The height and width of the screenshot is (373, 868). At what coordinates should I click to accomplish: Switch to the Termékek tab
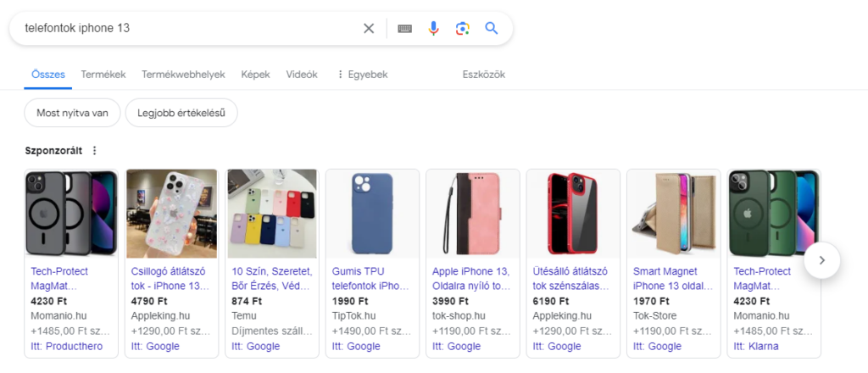click(103, 75)
